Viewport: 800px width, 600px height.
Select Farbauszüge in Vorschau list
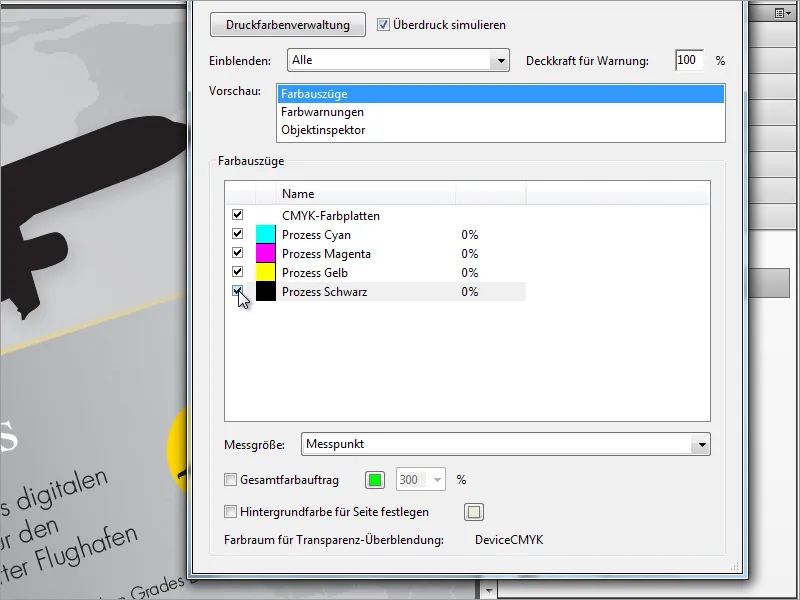coord(501,94)
